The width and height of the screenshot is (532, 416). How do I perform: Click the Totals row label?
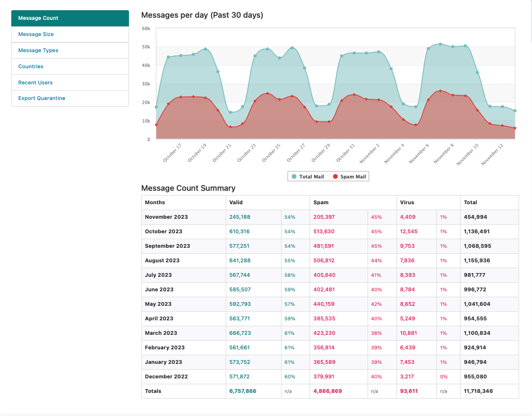(153, 391)
